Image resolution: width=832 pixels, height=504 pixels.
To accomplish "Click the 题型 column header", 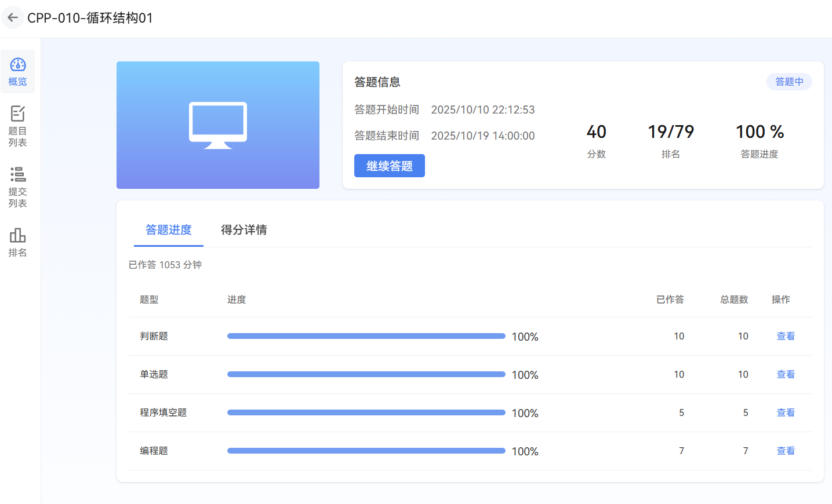I will 149,300.
